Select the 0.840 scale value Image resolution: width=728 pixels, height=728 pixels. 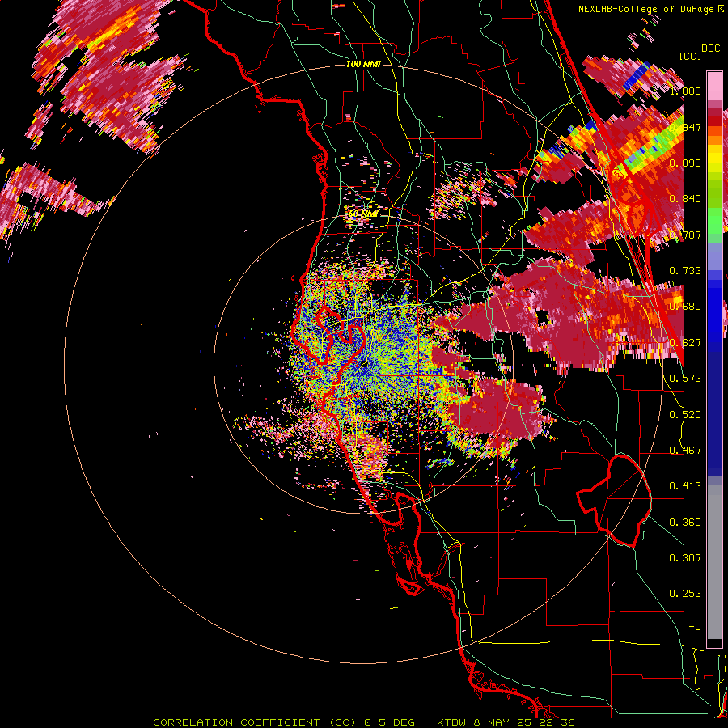(x=685, y=199)
